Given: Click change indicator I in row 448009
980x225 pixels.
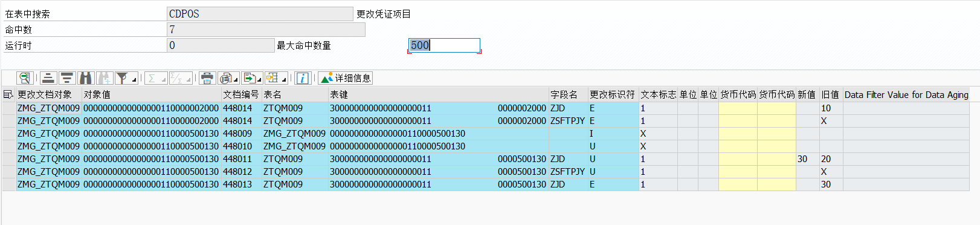Looking at the screenshot, I should 613,134.
